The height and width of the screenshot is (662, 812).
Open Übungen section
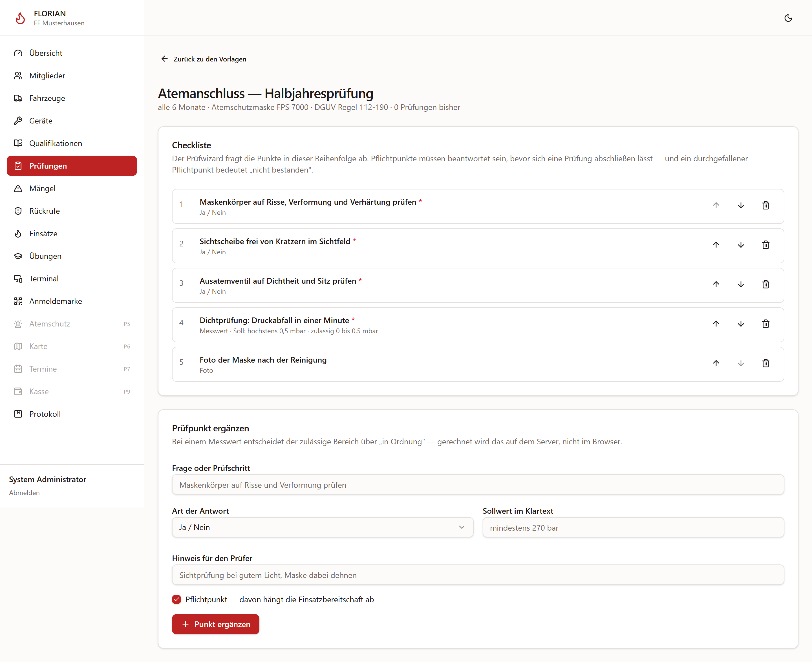click(x=72, y=256)
